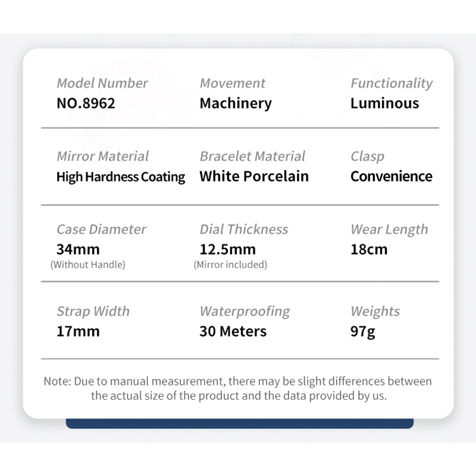Click the 97g weight value

pos(363,332)
